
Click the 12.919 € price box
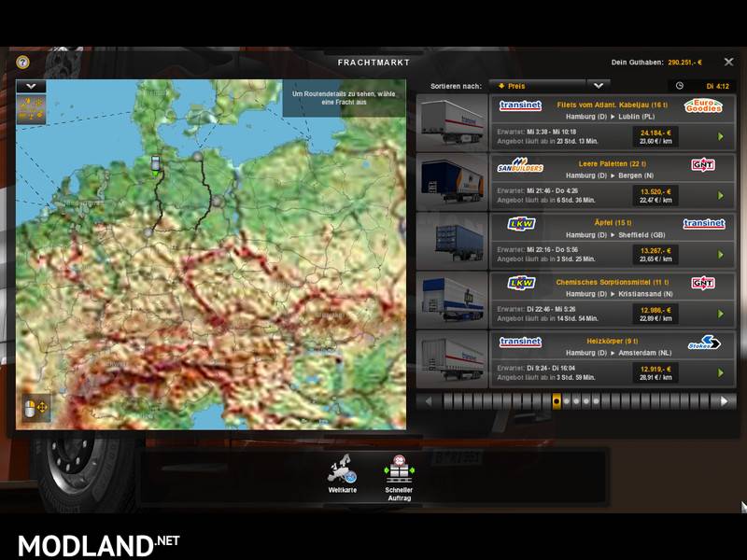tap(655, 372)
